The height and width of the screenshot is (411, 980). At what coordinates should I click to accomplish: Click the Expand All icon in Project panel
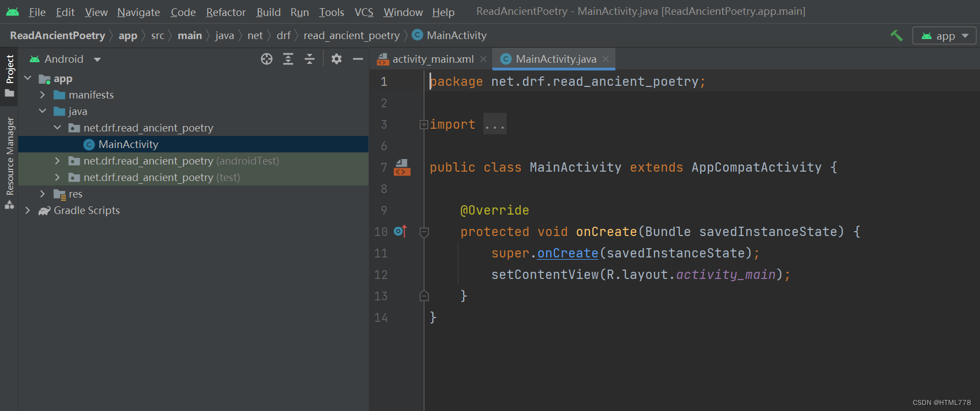288,59
